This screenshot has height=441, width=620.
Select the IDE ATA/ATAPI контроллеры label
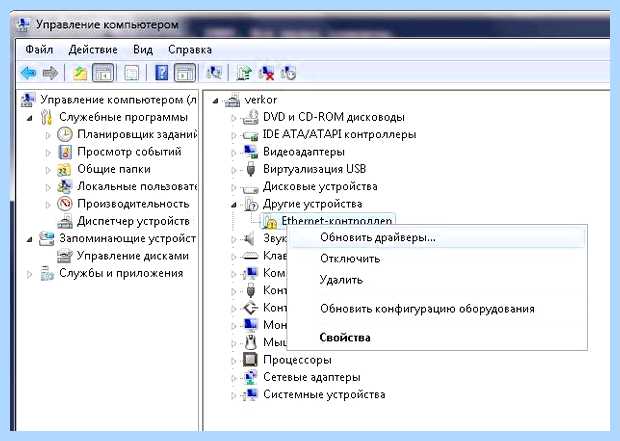coord(340,134)
